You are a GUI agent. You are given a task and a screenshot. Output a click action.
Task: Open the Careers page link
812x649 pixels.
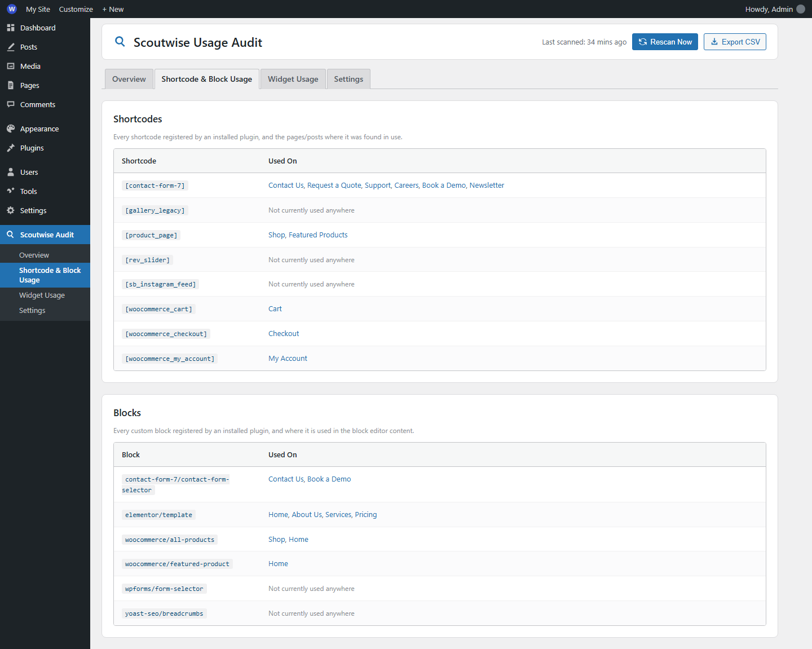click(407, 185)
